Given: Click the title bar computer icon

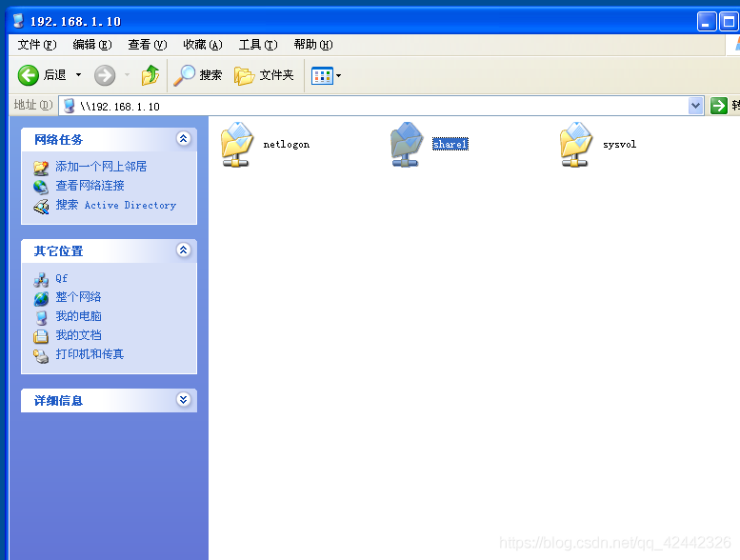Looking at the screenshot, I should pyautogui.click(x=18, y=21).
